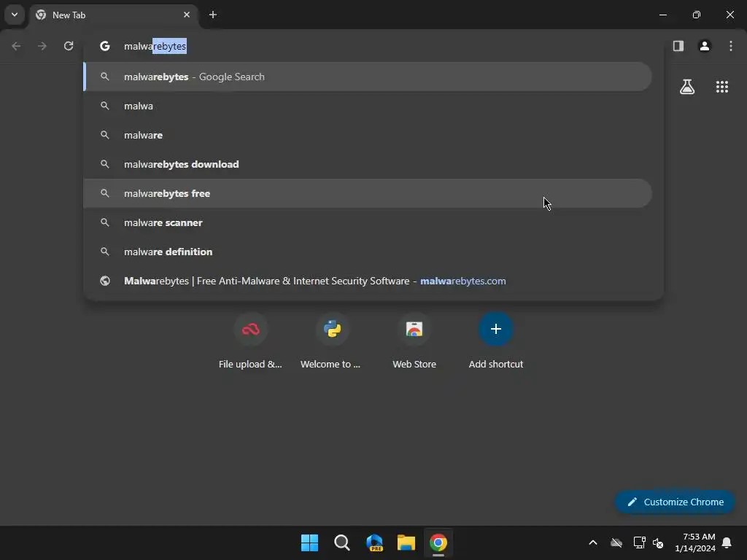The image size is (747, 560).
Task: Click the globe icon beside Malwarebytes result
Action: (x=105, y=281)
